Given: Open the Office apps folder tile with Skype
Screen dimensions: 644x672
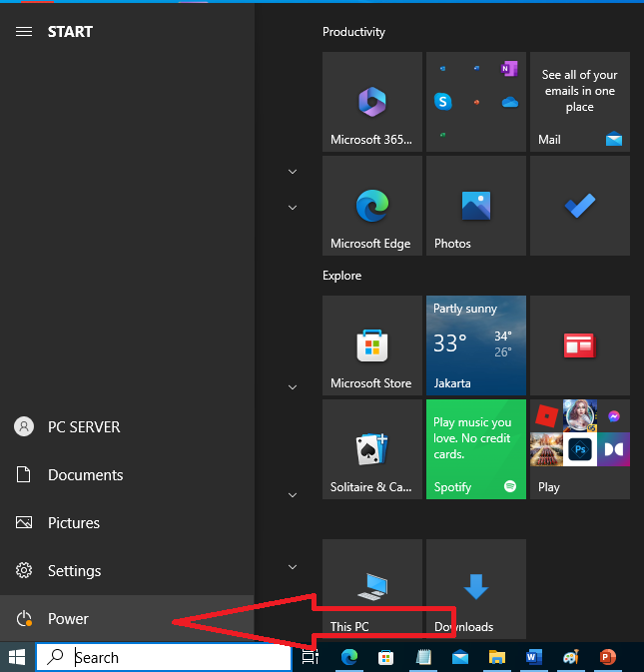Looking at the screenshot, I should pos(476,102).
